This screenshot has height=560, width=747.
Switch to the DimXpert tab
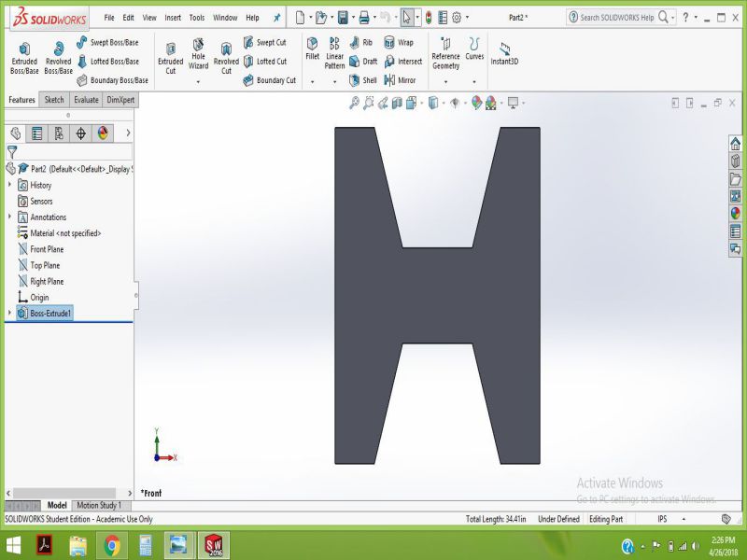(x=120, y=100)
